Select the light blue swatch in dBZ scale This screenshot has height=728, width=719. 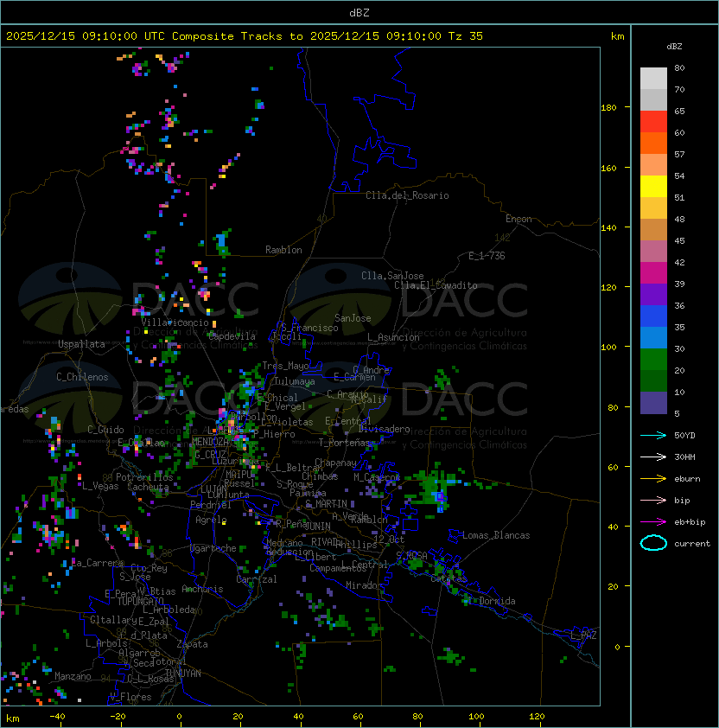click(653, 338)
